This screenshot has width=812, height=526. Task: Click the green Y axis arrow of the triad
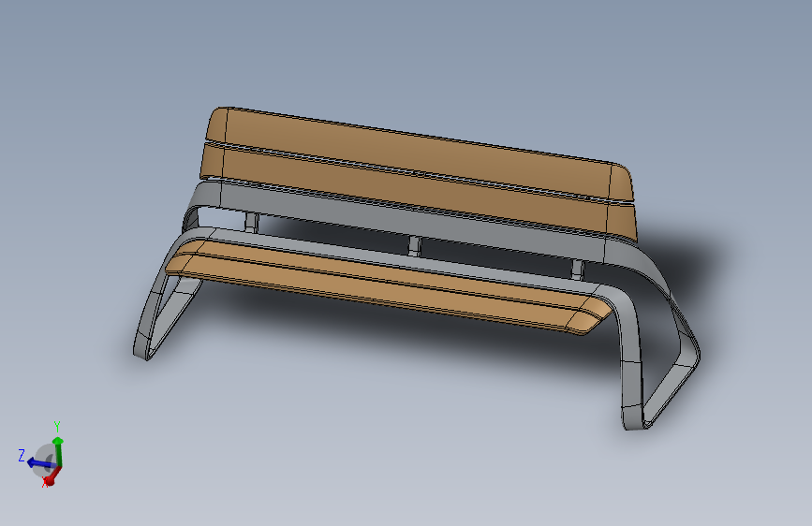58,452
